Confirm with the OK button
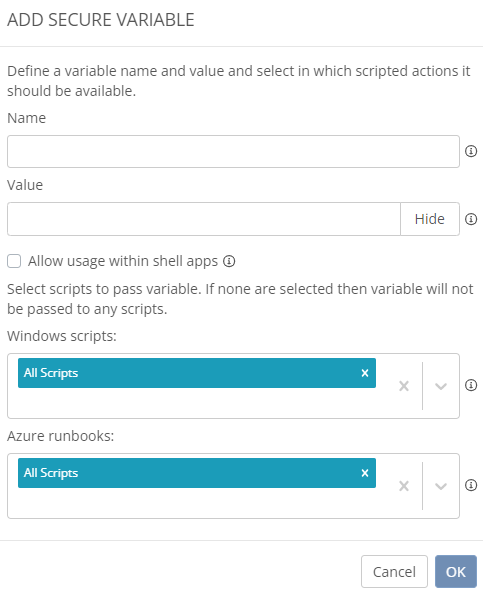Screen dimensions: 483x595 point(456,571)
